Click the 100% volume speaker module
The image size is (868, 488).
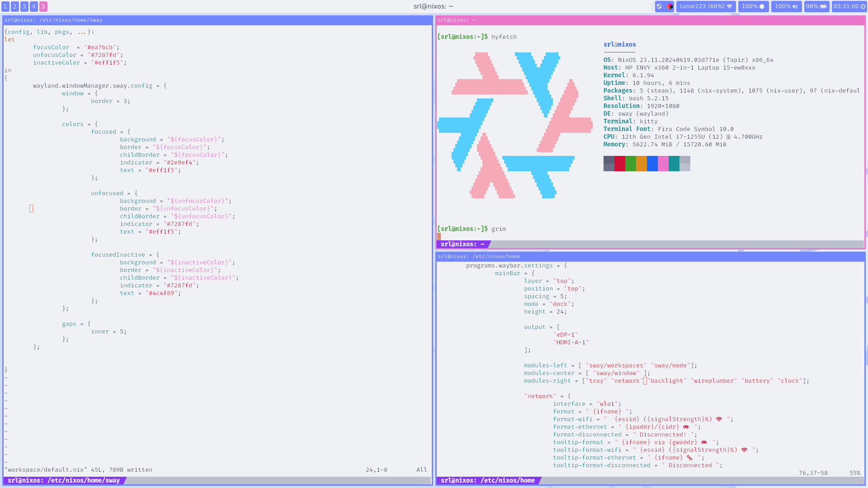(786, 6)
